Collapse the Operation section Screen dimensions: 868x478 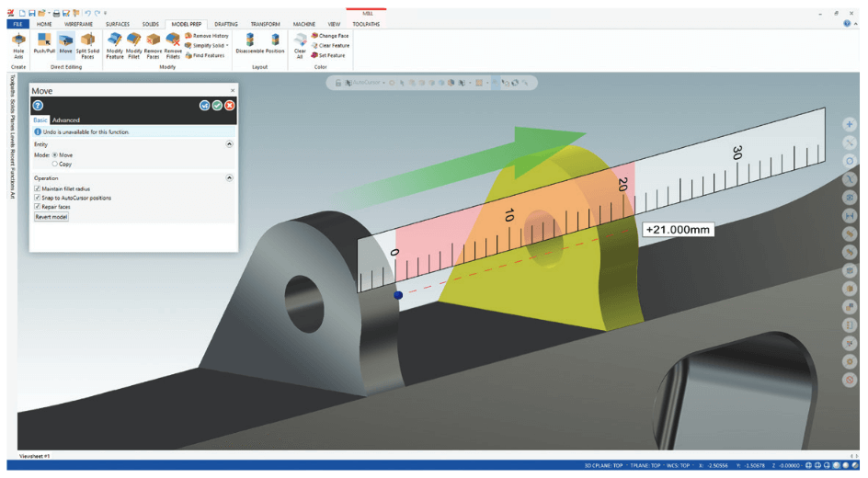(x=229, y=177)
